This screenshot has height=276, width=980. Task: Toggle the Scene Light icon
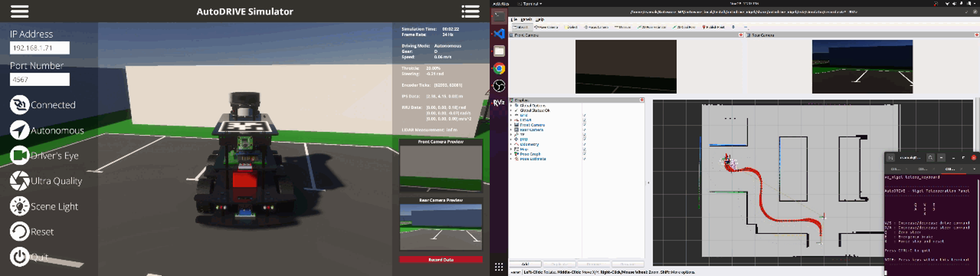[x=19, y=206]
